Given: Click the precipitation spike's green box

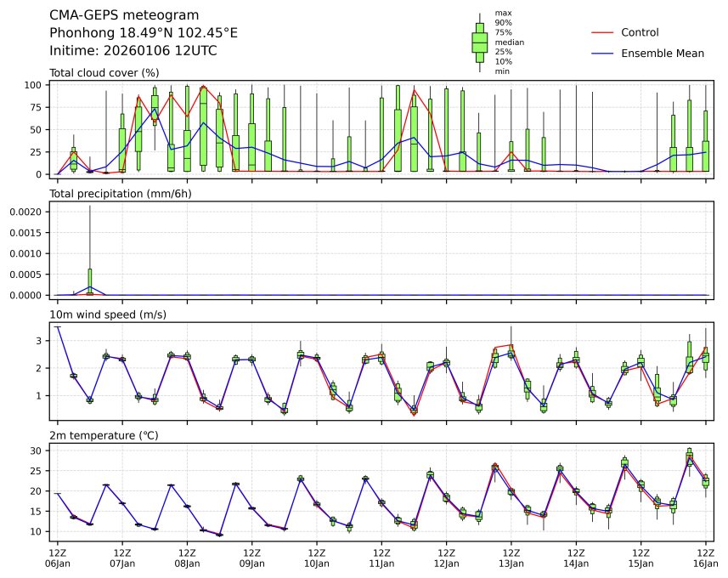Looking at the screenshot, I should 90,280.
